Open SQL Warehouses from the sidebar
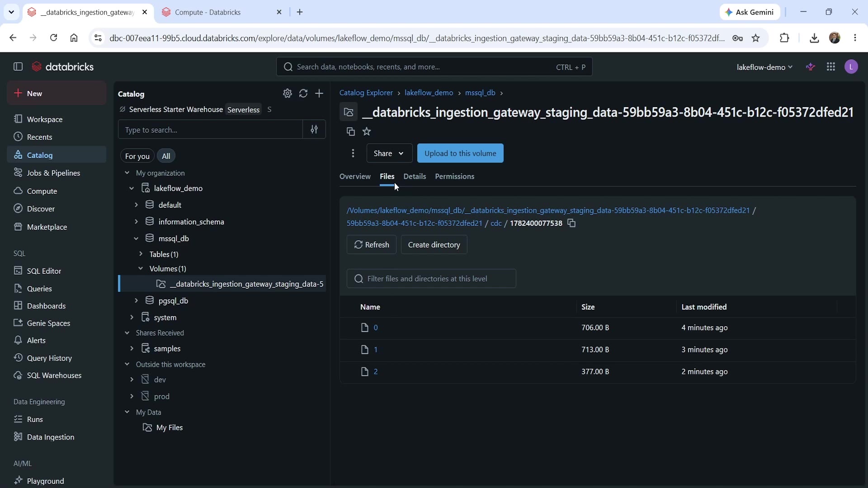The image size is (868, 488). [x=57, y=375]
